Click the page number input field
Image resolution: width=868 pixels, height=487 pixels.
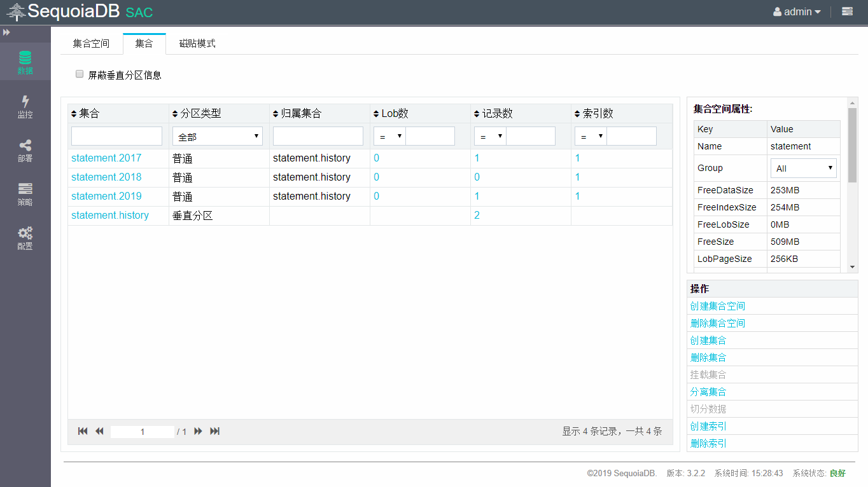143,432
